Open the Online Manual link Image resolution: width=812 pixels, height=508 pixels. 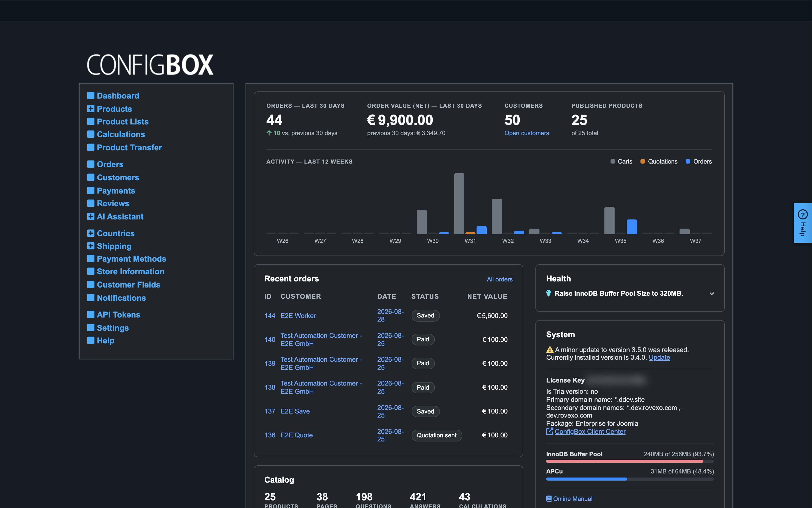pos(572,499)
